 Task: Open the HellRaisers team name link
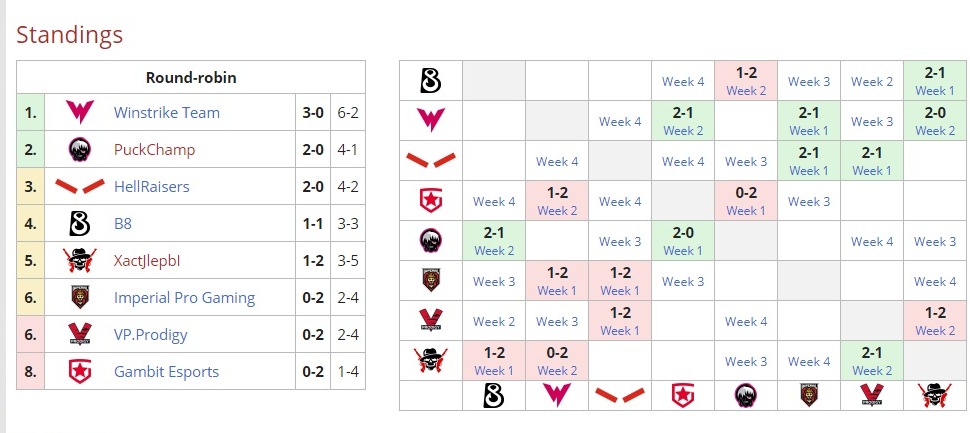(x=151, y=187)
